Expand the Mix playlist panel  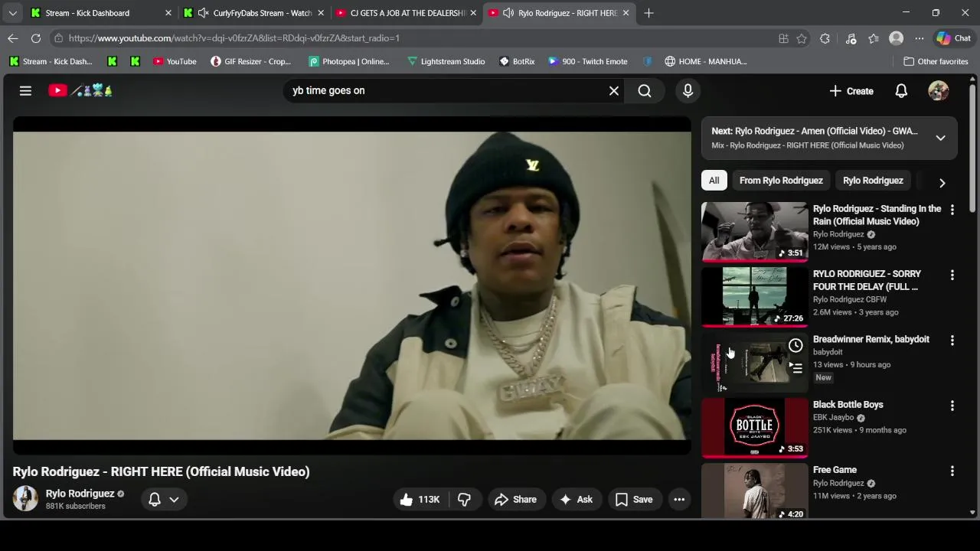940,138
